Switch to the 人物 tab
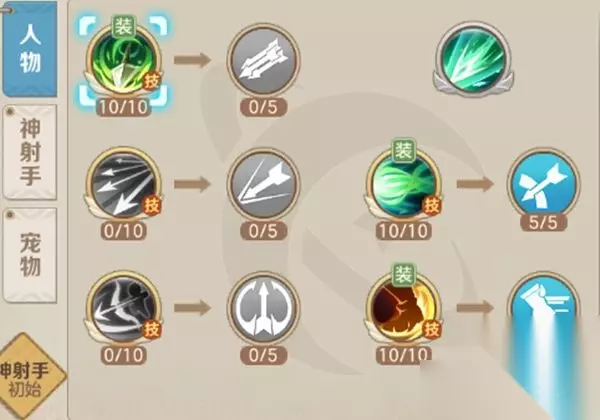 tap(30, 49)
